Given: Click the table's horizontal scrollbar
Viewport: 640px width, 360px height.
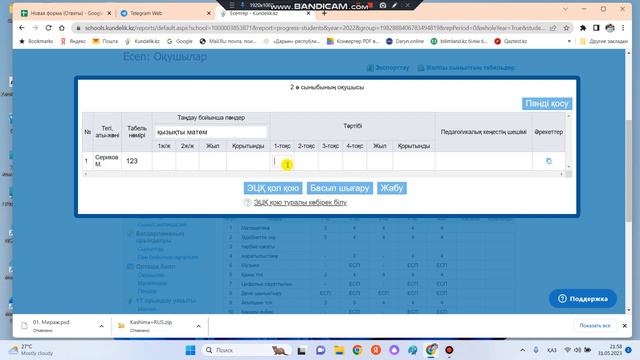Looking at the screenshot, I should pyautogui.click(x=323, y=174).
